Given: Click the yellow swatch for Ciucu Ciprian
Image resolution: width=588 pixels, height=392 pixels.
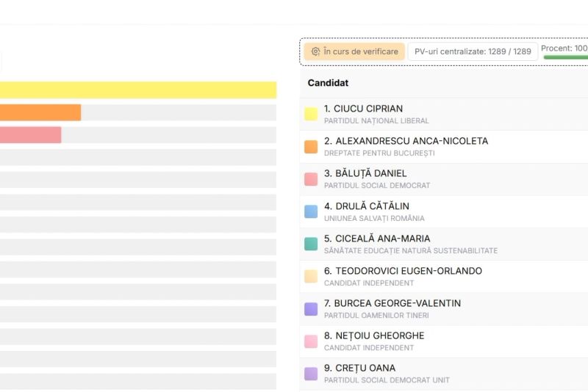Looking at the screenshot, I should click(311, 114).
